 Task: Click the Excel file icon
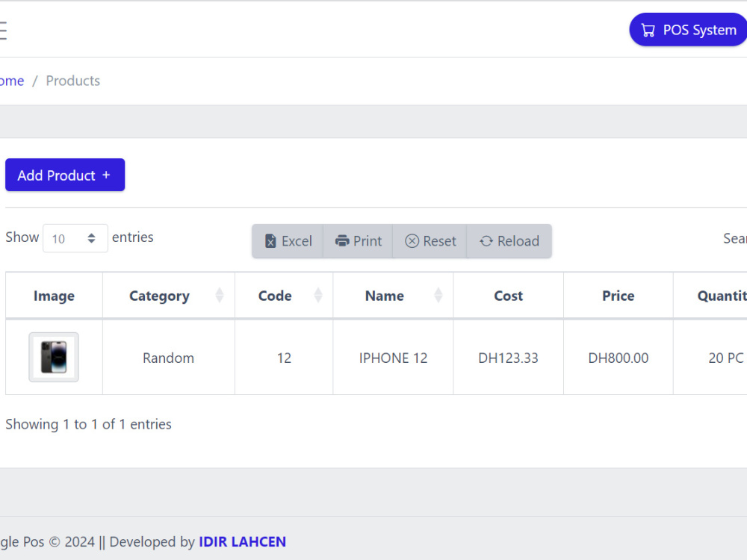coord(270,241)
